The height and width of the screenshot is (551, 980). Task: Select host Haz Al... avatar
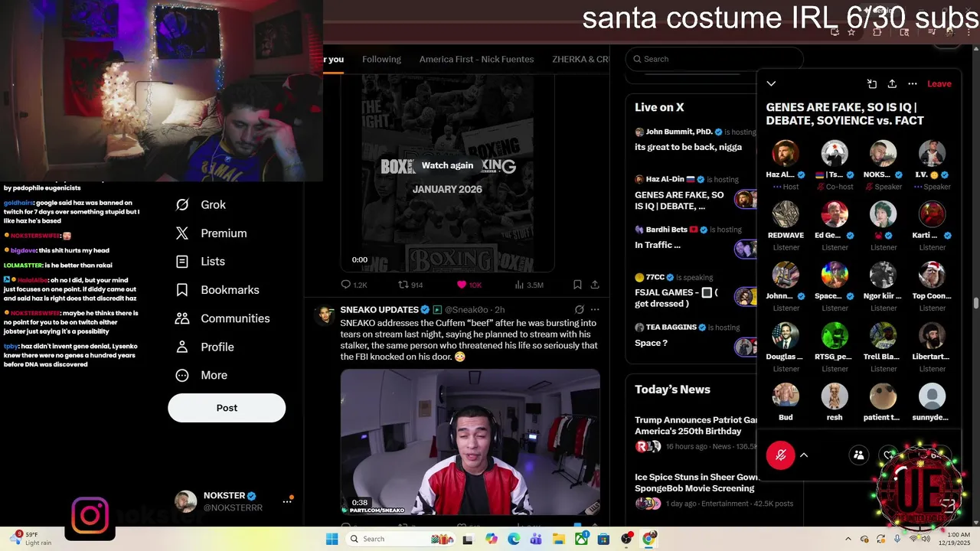[x=786, y=154]
